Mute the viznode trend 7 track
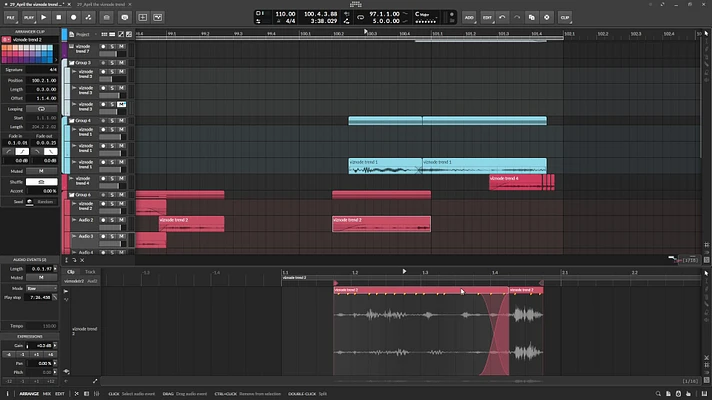 coord(121,46)
